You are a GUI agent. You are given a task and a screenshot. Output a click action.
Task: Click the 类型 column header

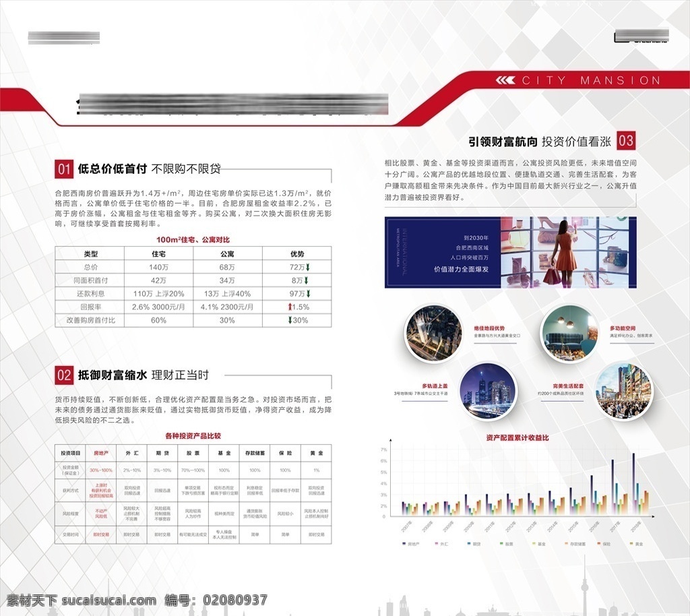(x=91, y=254)
